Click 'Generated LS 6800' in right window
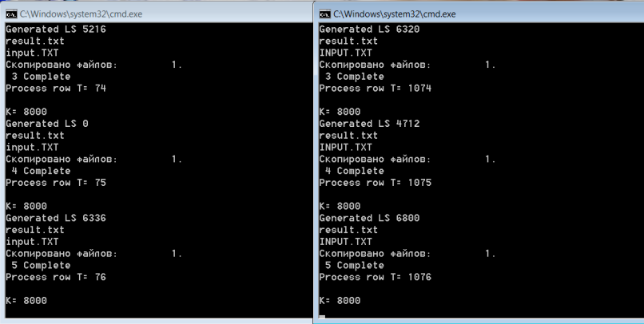 point(369,218)
